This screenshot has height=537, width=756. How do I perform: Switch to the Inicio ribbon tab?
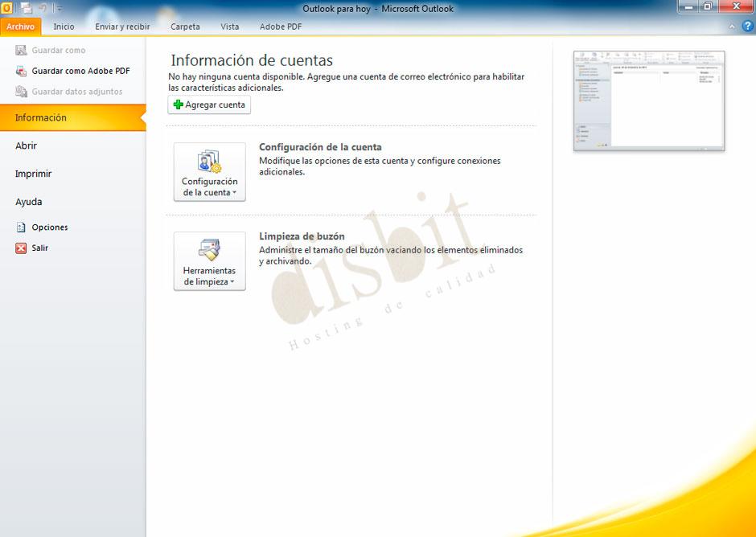click(64, 26)
